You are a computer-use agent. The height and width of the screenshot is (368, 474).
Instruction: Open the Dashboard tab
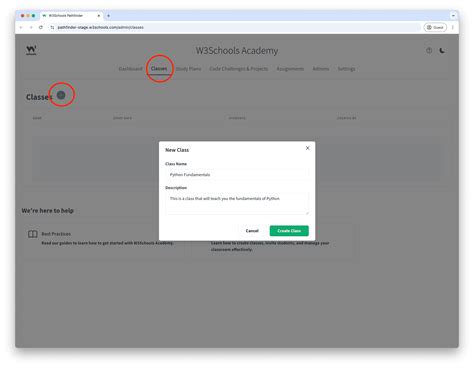click(x=130, y=69)
